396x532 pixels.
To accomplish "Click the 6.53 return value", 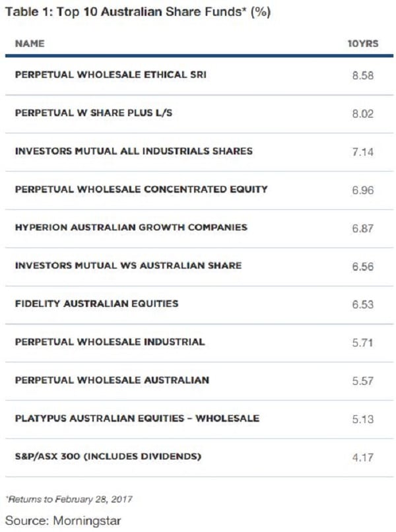I will [362, 304].
